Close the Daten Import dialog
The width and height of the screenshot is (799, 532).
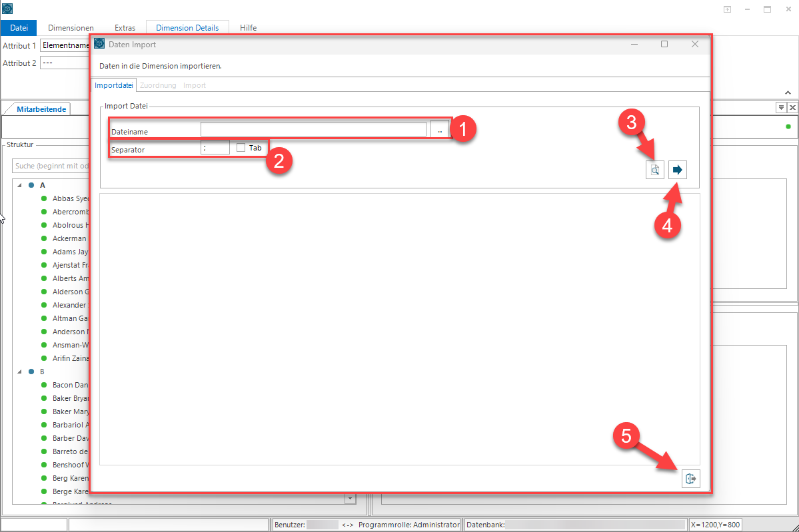694,45
